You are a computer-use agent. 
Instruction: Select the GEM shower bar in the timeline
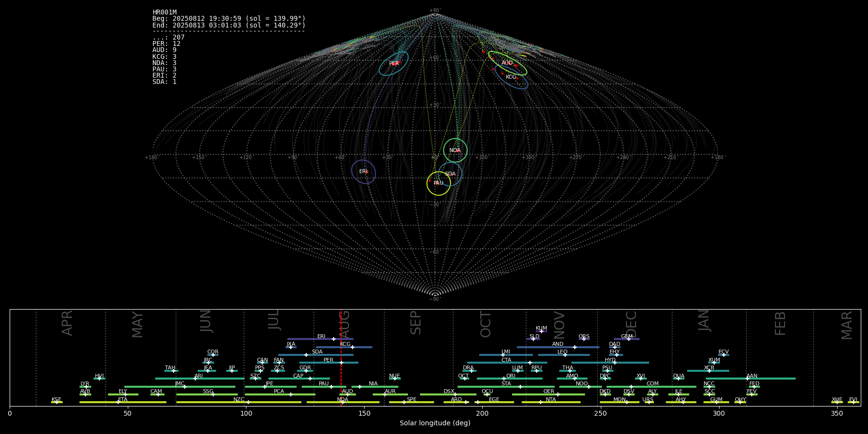tap(626, 339)
